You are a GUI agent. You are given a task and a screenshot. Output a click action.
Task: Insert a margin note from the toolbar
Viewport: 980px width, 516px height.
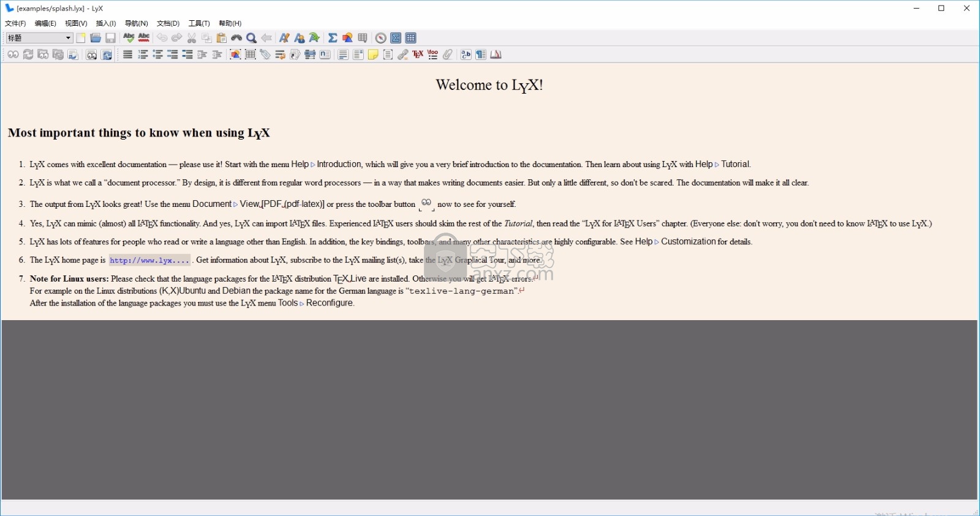tap(358, 54)
